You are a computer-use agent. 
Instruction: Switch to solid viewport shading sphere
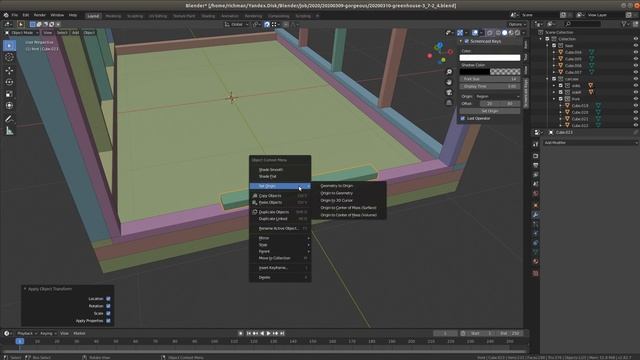tap(504, 33)
